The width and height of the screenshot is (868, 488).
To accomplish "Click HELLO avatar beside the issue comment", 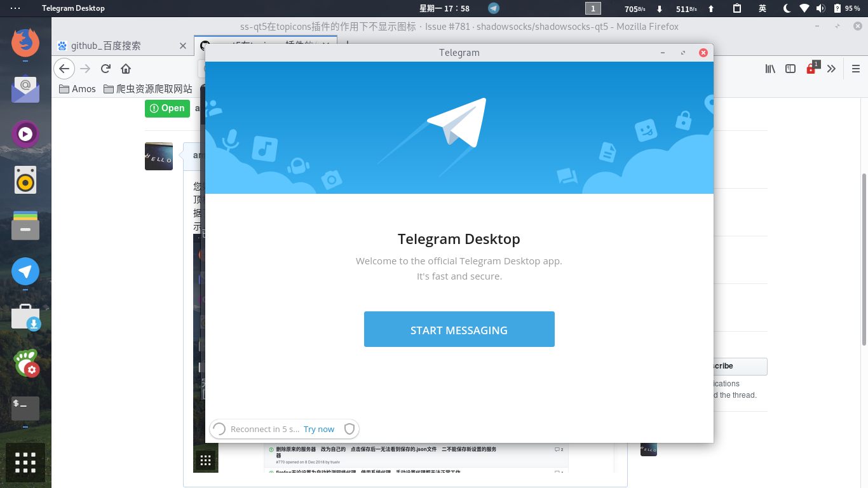I will point(159,156).
